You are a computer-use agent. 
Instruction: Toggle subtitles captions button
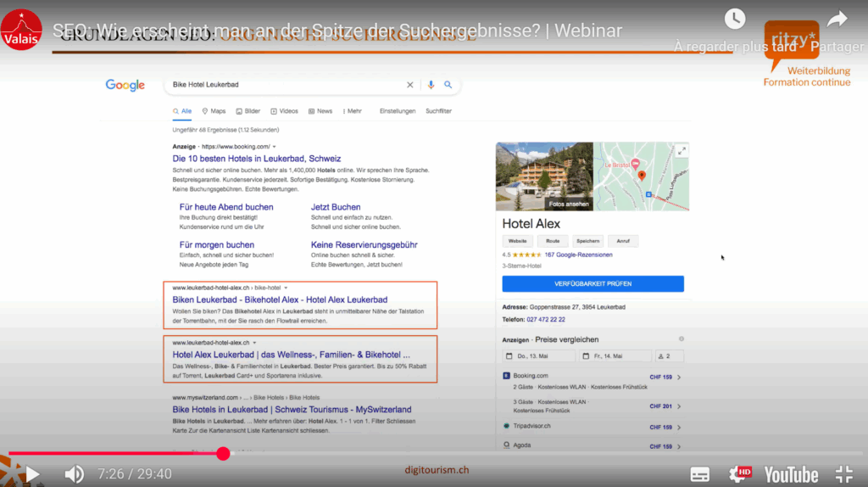pyautogui.click(x=699, y=474)
